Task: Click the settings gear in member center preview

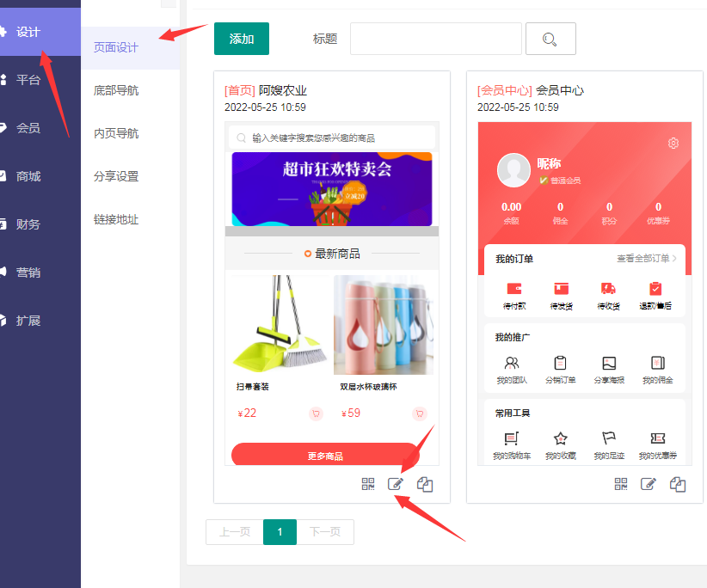Action: click(673, 143)
